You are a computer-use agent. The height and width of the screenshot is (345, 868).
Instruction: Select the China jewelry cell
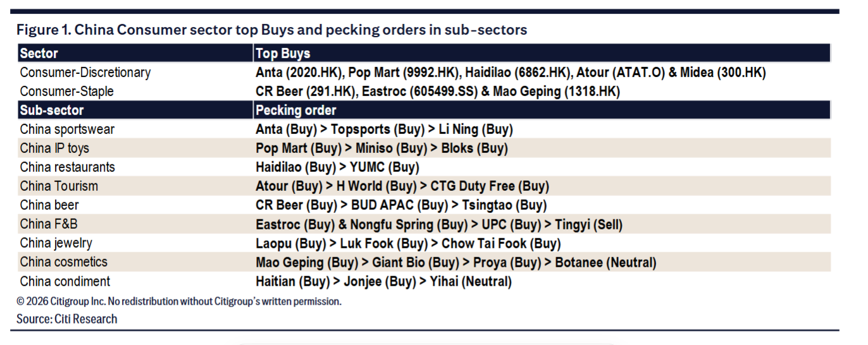(56, 243)
